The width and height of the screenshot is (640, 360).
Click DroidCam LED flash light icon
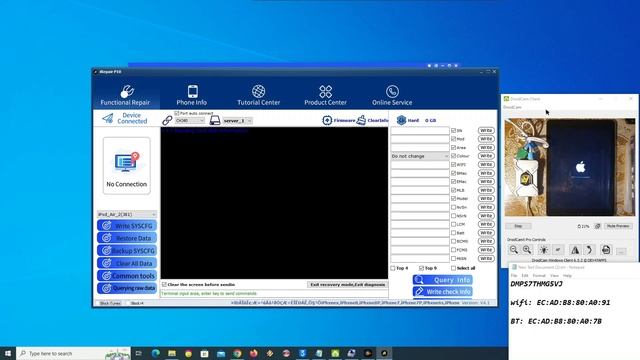coord(544,250)
